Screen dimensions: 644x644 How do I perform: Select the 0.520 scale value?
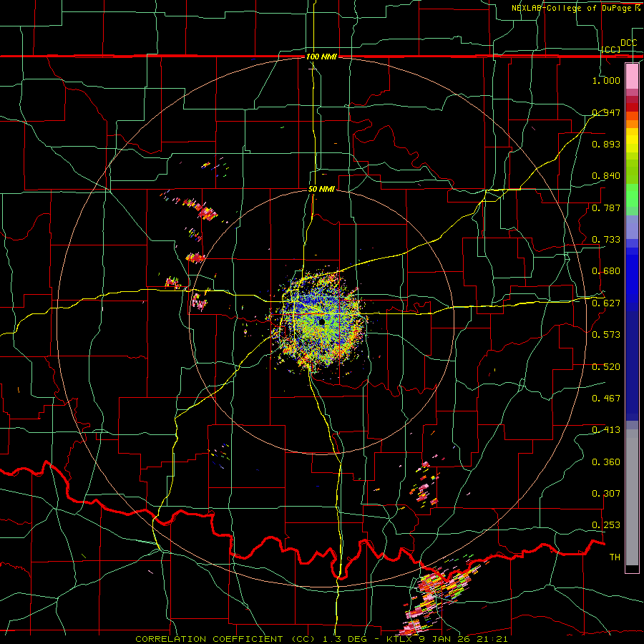coord(606,367)
